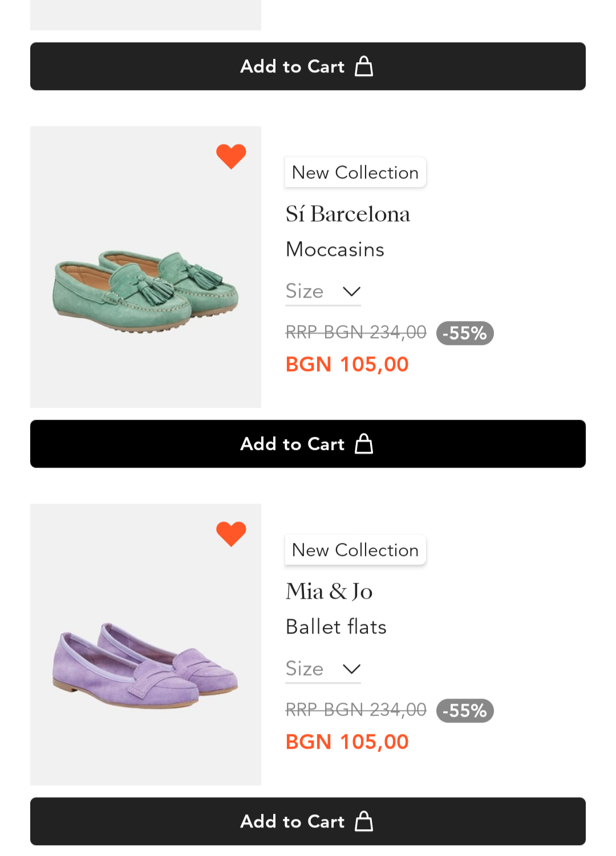
Task: Click New Collection tag above Mia & Jo
Action: (355, 550)
